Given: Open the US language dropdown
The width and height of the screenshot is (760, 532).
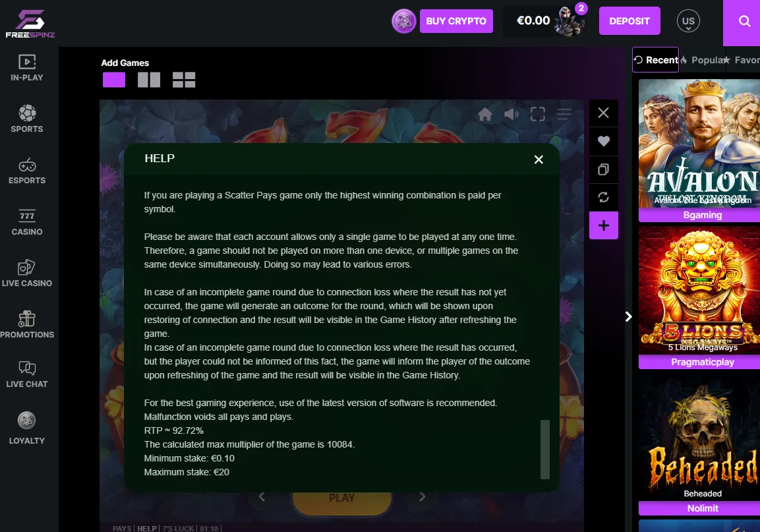Looking at the screenshot, I should click(x=688, y=21).
